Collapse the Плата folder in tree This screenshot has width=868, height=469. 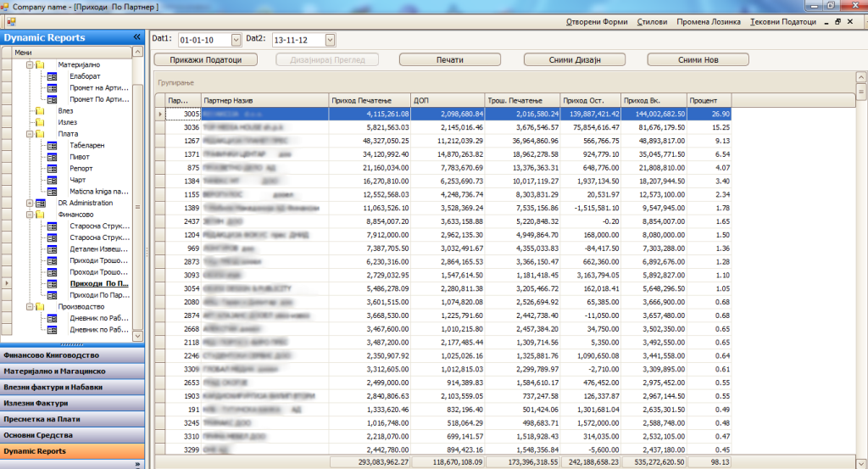click(29, 134)
